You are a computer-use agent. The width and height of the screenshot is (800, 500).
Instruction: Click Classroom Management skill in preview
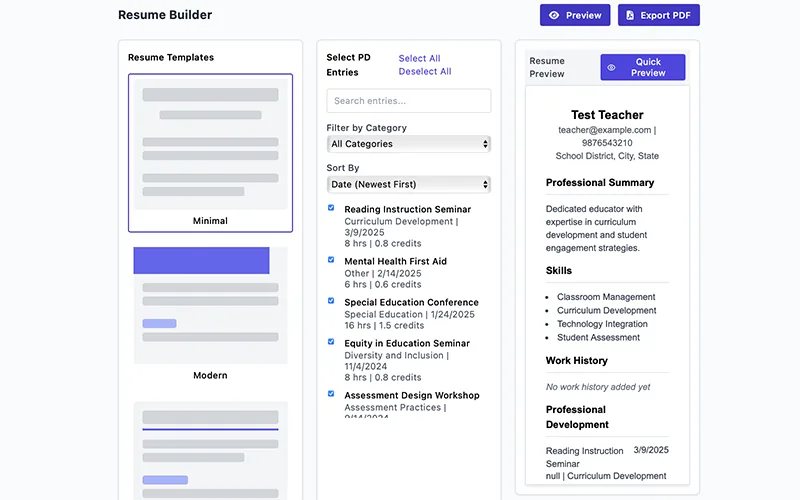pos(606,297)
